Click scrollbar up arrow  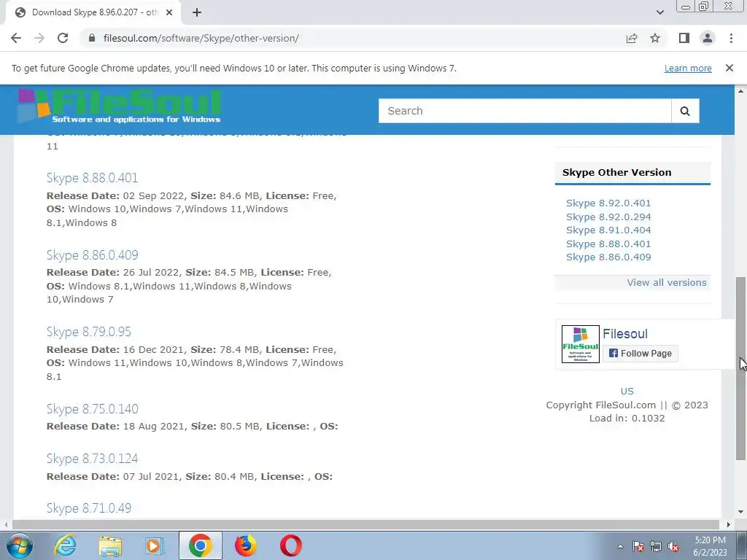741,91
